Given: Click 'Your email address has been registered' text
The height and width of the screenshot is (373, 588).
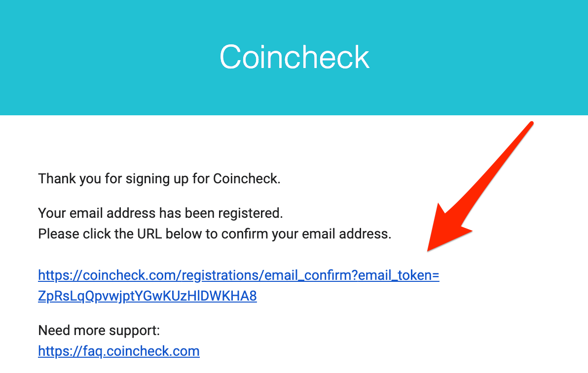Looking at the screenshot, I should [160, 213].
